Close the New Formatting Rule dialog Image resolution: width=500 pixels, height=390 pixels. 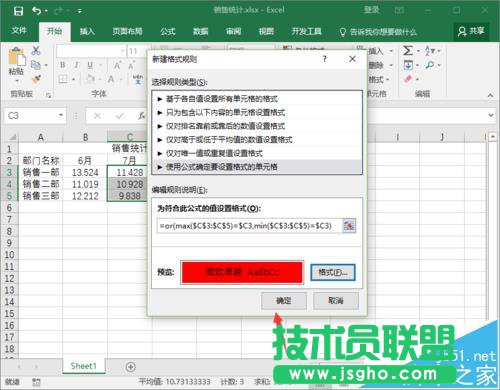coord(352,59)
